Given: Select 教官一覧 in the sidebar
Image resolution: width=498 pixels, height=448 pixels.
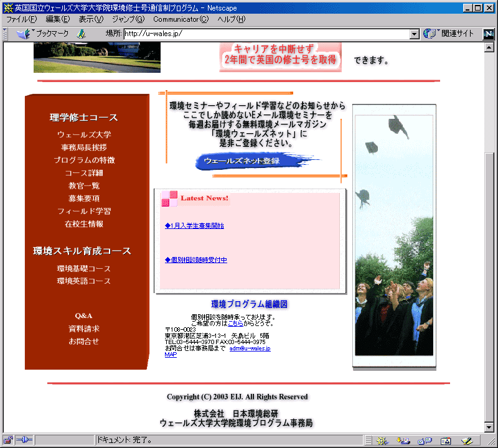Looking at the screenshot, I should click(x=84, y=186).
